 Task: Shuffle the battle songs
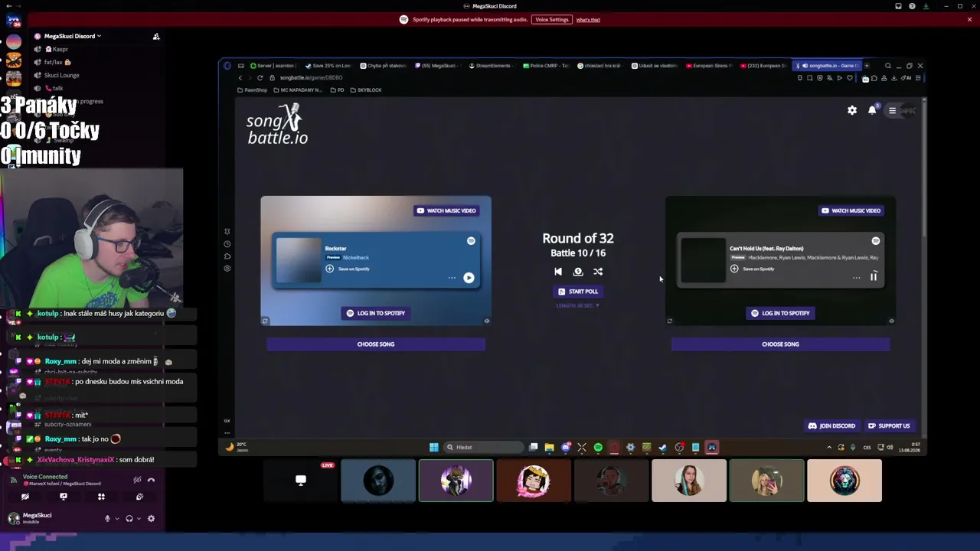coord(598,272)
